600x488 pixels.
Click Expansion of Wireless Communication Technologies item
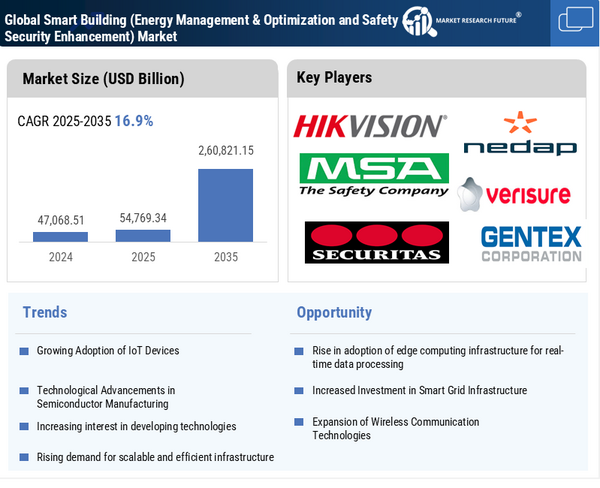396,428
